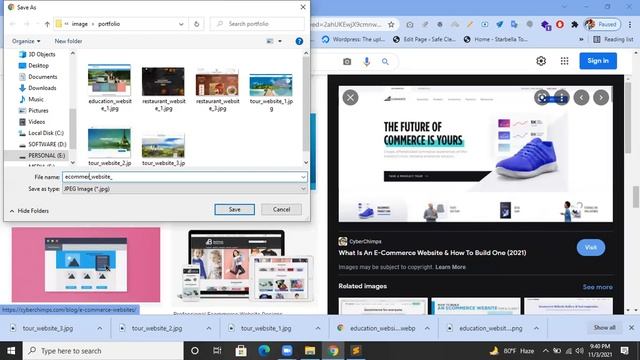This screenshot has width=640, height=360.
Task: Click 'portfolio' in the address path
Action: click(109, 24)
